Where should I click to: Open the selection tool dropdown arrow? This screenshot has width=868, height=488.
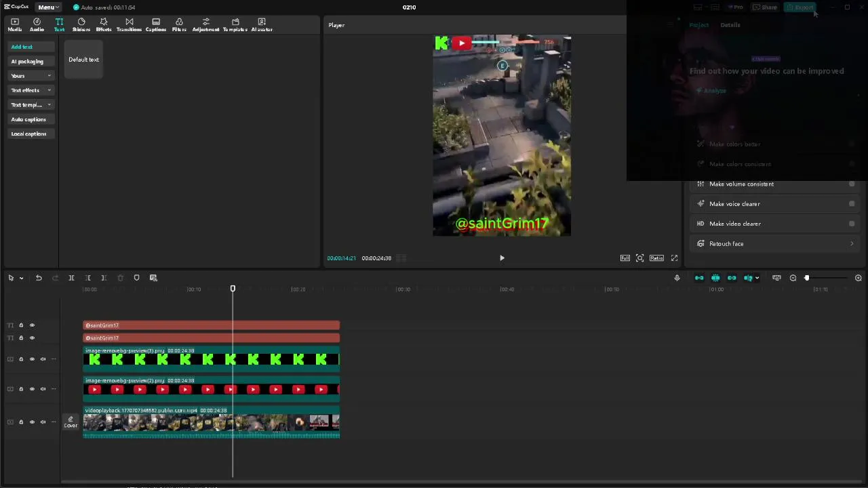[21, 278]
